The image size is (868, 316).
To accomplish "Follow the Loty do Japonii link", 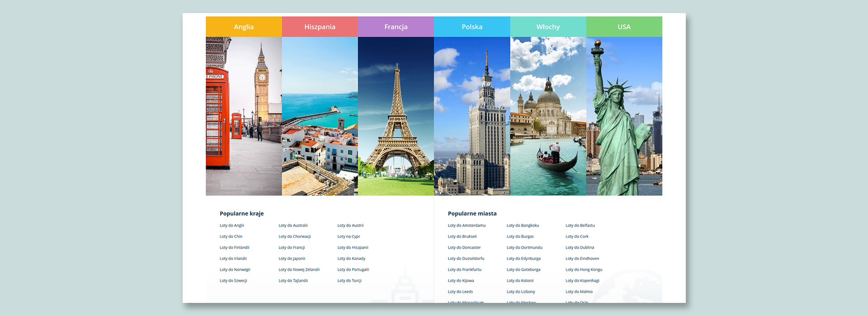I will click(x=292, y=259).
